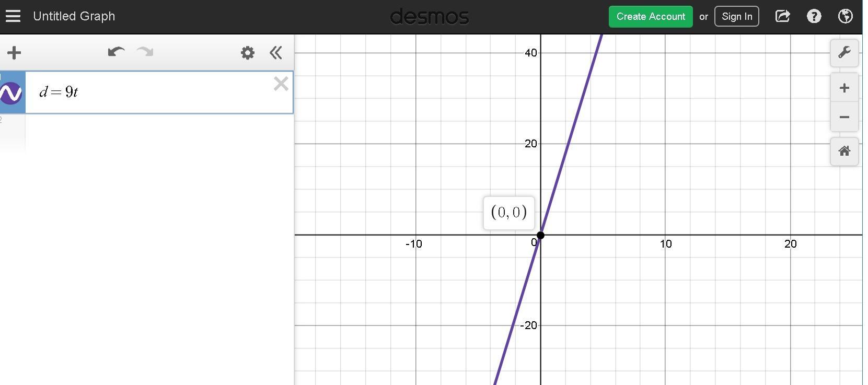Rename the Untitled Graph title
Viewport: 868px width, 385px height.
click(74, 16)
